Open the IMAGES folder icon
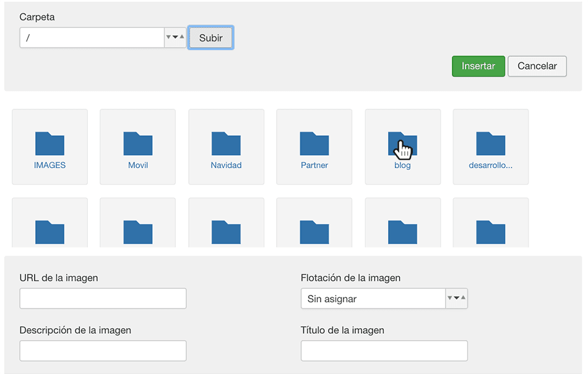 click(x=50, y=143)
